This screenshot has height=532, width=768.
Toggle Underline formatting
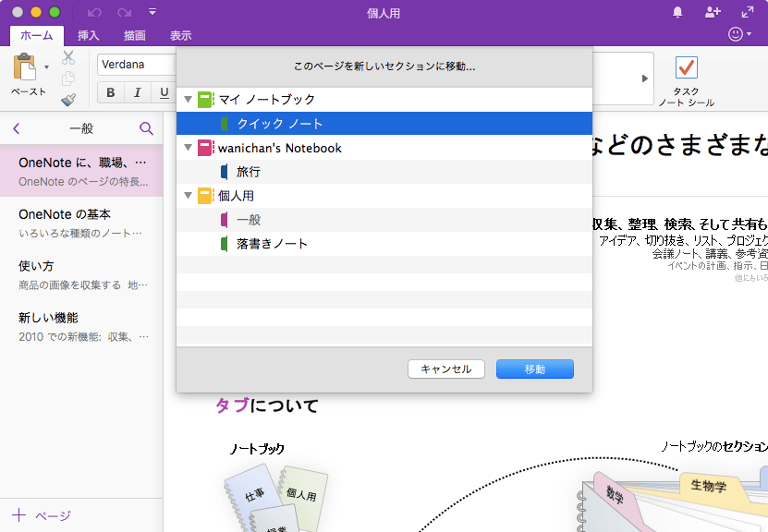click(x=165, y=92)
